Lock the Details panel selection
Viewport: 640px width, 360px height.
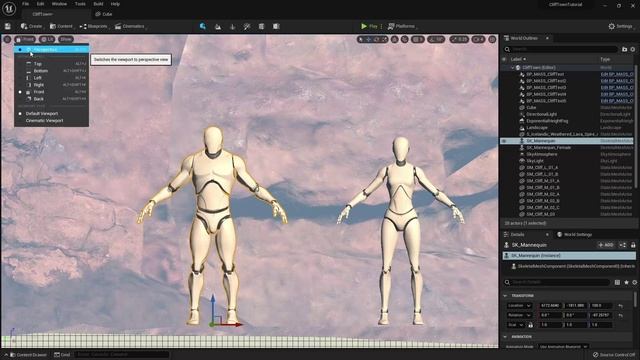(633, 245)
